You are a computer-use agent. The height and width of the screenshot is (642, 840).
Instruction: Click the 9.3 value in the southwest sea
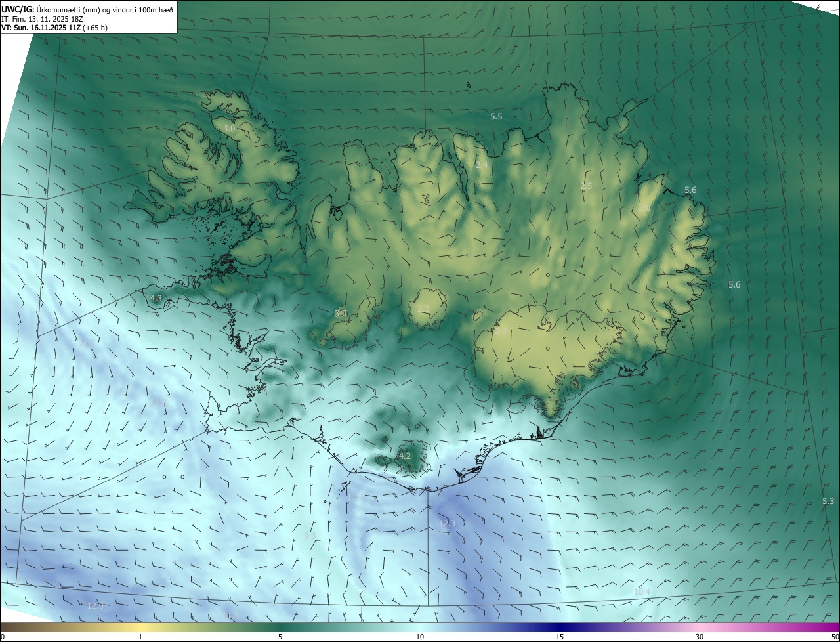pyautogui.click(x=310, y=536)
